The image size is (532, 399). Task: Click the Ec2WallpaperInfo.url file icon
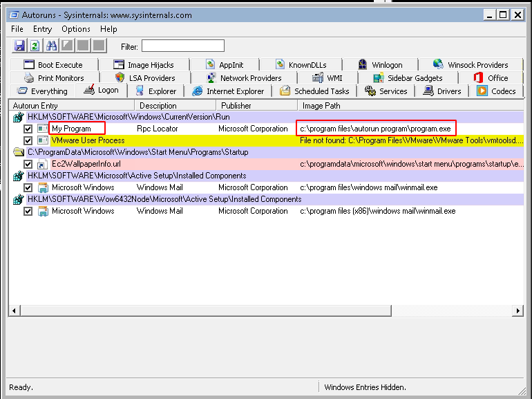coord(43,164)
